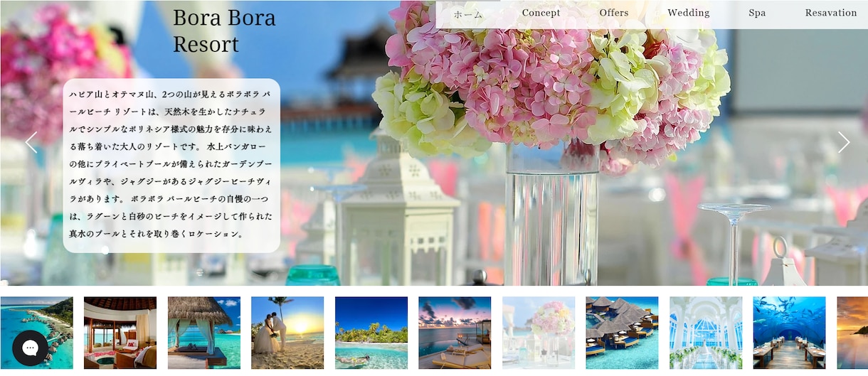868x376 pixels.
Task: Open the wedding couple at sunset thumbnail
Action: [287, 333]
